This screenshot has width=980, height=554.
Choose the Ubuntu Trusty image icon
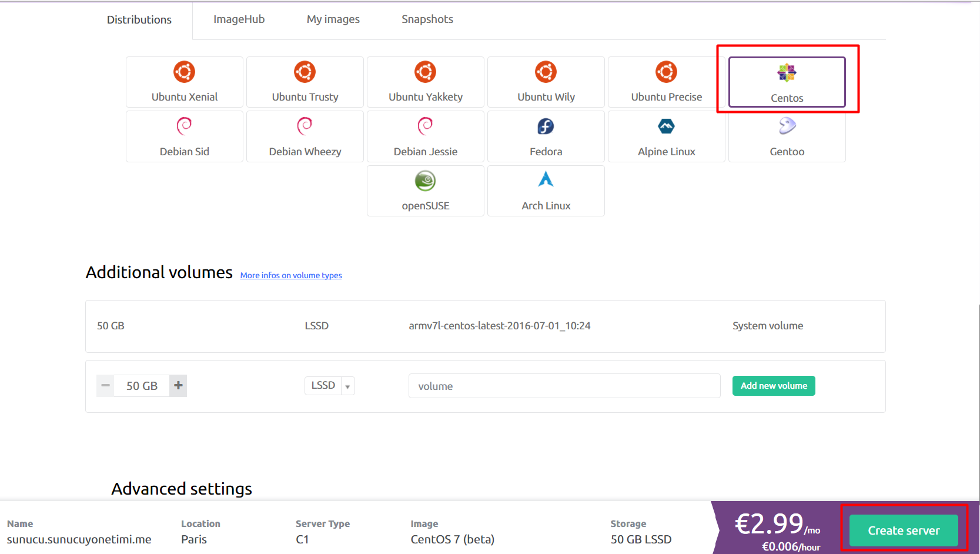[x=305, y=72]
